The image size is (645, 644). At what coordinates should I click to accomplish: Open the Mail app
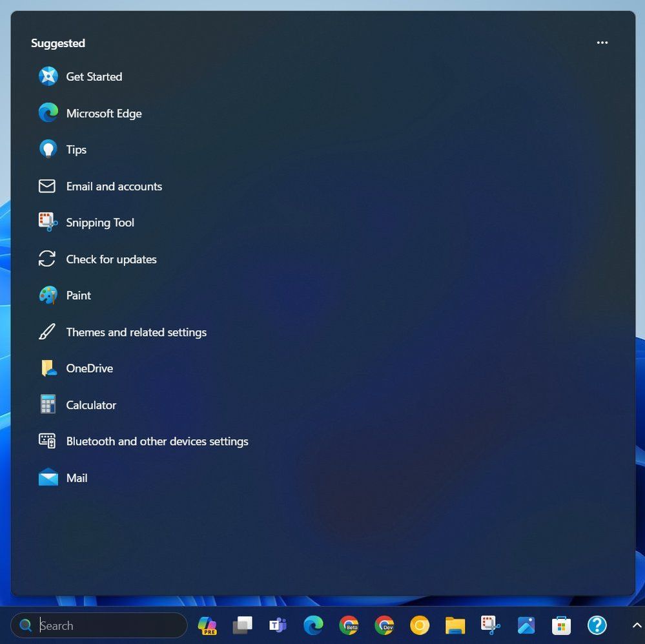[63, 478]
